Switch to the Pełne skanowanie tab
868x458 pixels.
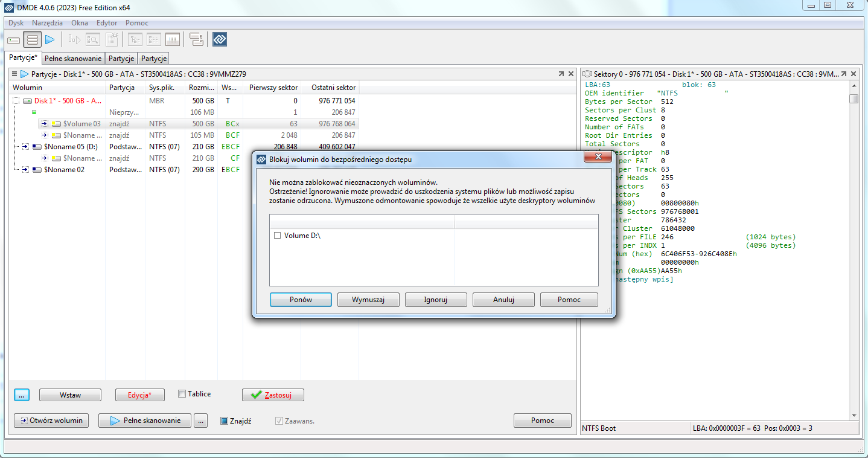[73, 59]
